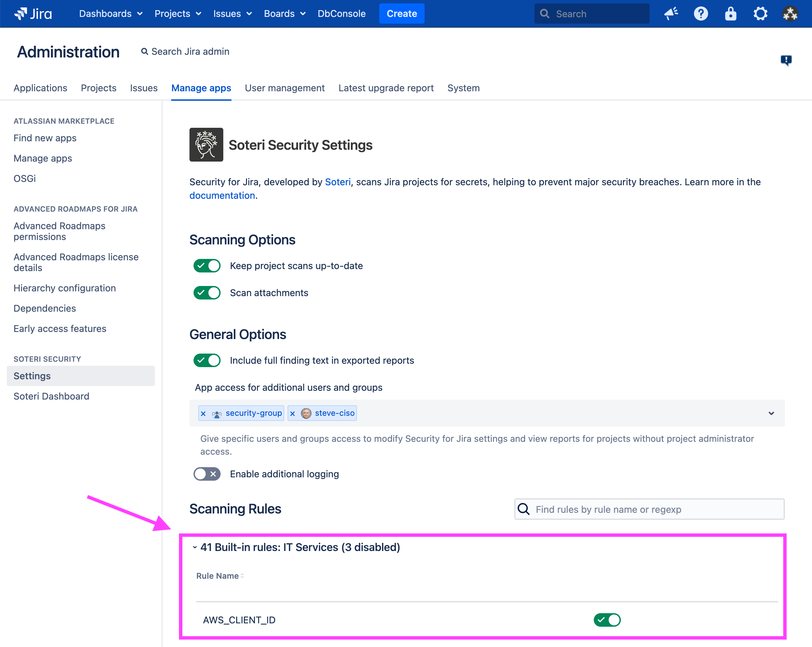Remove the steve-ciso user tag
Viewport: 812px width, 647px height.
293,413
